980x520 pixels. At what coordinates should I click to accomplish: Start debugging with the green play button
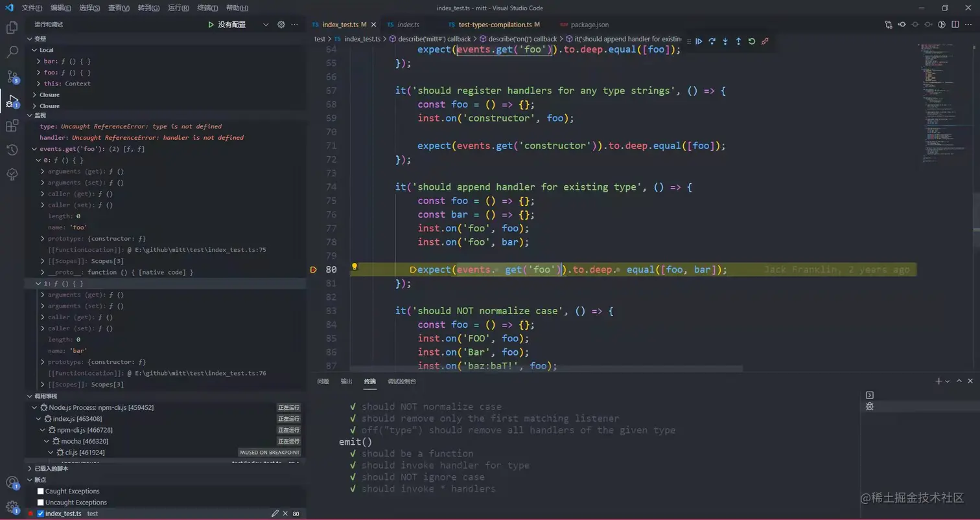tap(211, 25)
